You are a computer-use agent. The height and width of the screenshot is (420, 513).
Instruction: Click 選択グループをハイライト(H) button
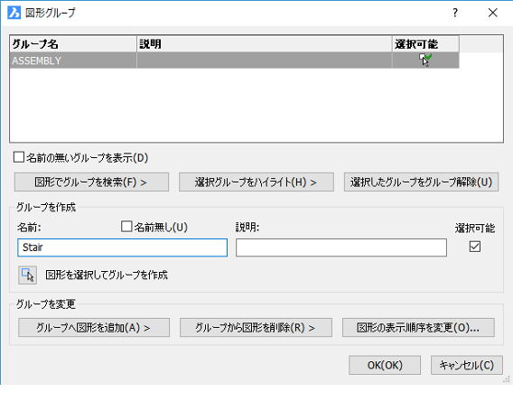coord(256,182)
